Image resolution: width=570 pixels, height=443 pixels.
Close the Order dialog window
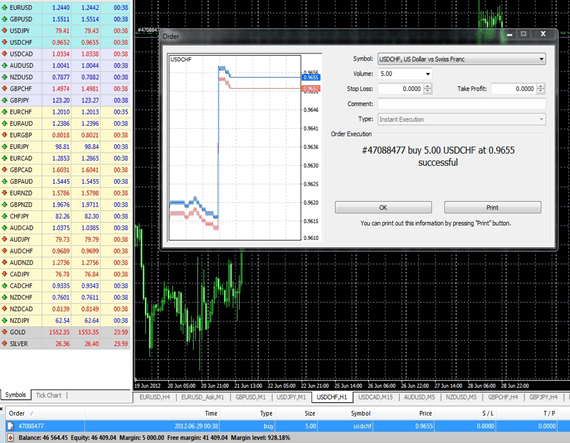543,34
